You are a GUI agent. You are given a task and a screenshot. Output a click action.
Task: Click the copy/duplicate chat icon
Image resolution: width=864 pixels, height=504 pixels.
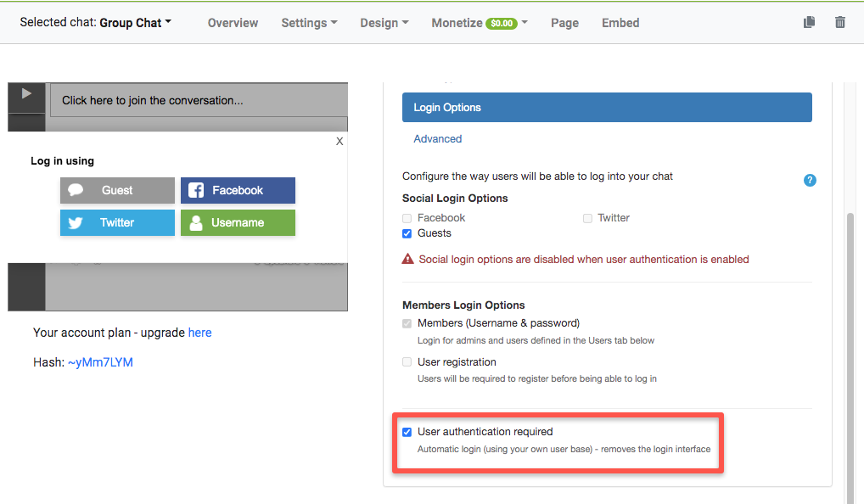pos(809,23)
